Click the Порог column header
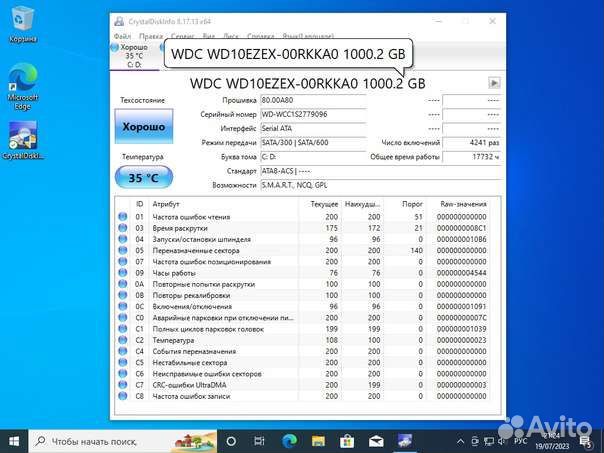The image size is (604, 453). coord(404,204)
